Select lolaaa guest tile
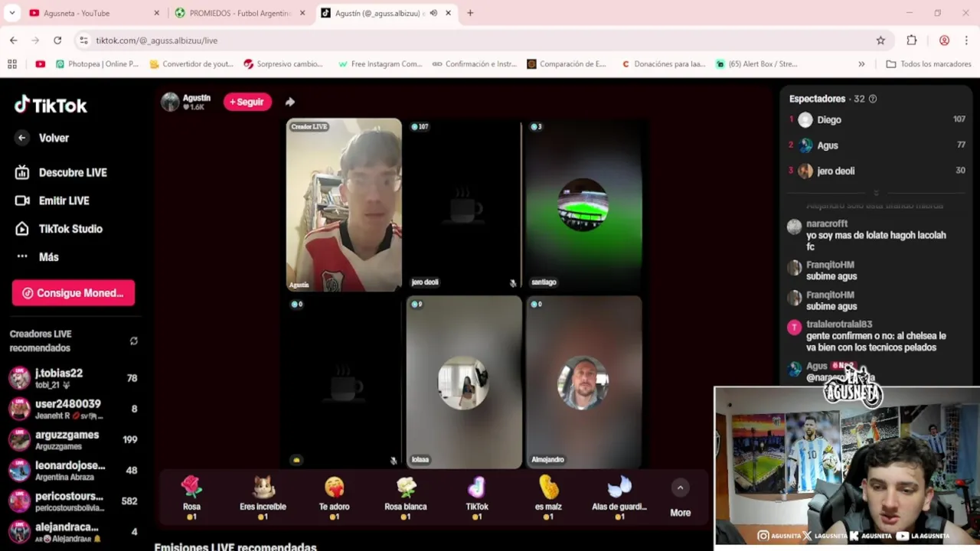980x551 pixels. (464, 382)
